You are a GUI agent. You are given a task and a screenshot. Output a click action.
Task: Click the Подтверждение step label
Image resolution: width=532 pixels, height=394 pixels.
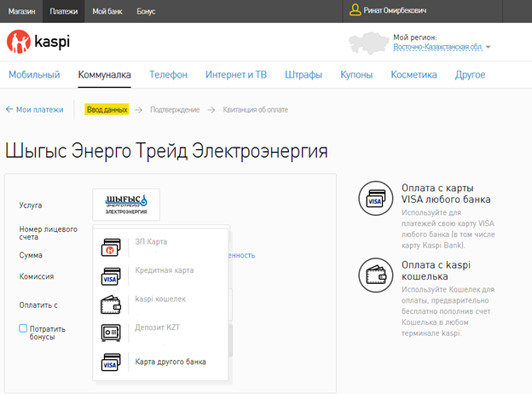175,110
